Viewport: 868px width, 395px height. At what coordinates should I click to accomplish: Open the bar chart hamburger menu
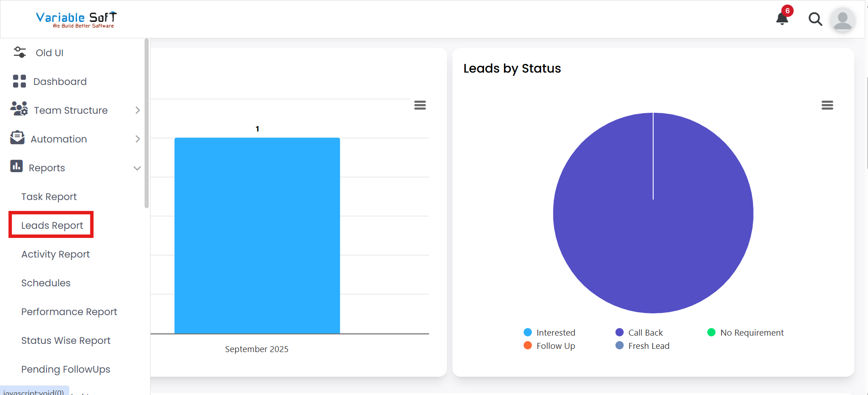click(420, 105)
